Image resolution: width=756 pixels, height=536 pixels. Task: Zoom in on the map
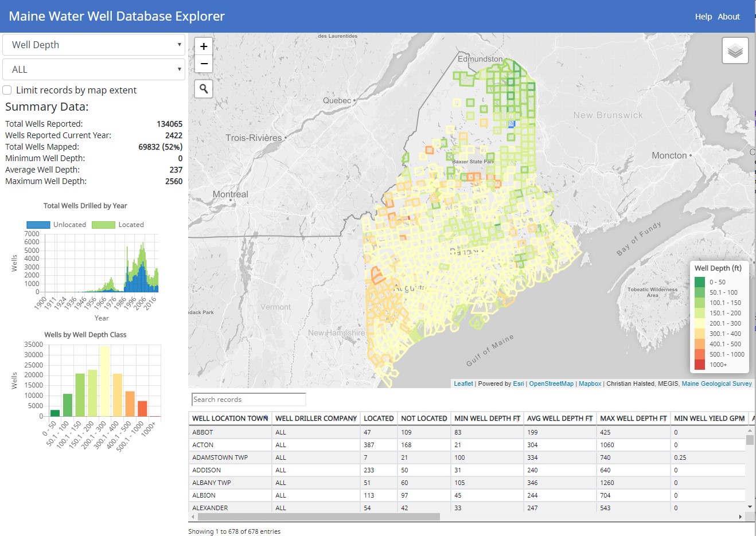204,46
